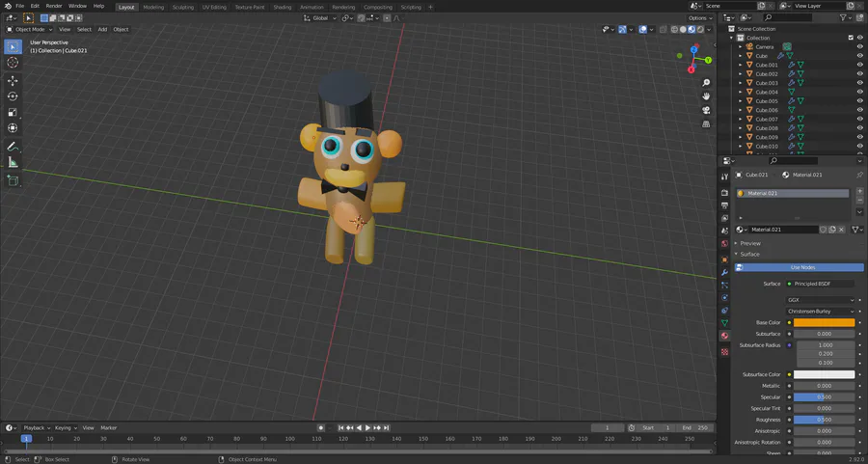868x464 pixels.
Task: Toggle visibility of Collection with its eye
Action: click(x=859, y=38)
